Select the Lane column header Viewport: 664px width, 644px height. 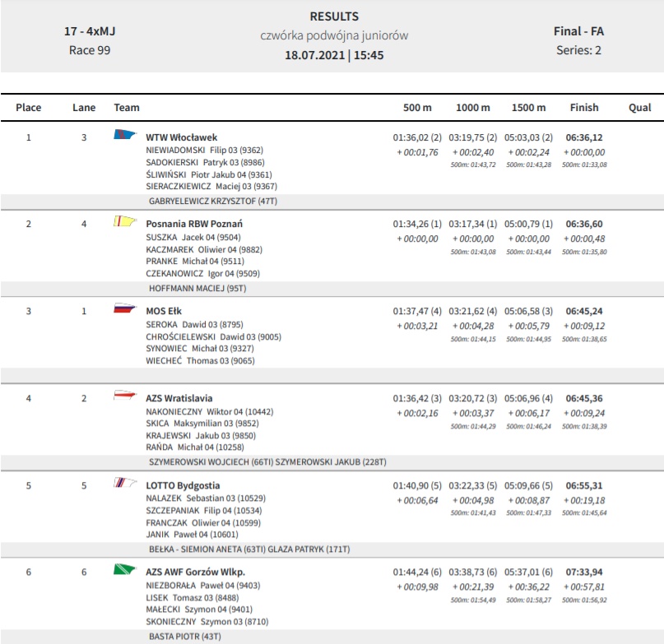click(84, 108)
